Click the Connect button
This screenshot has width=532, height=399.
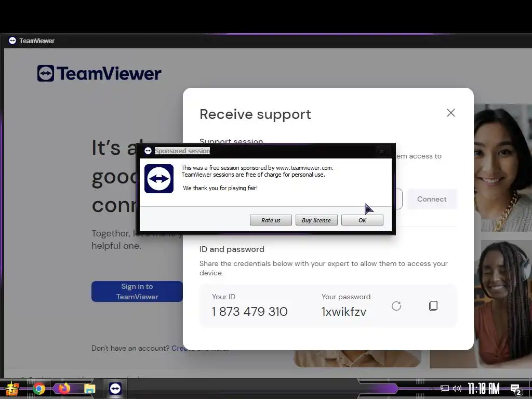432,199
